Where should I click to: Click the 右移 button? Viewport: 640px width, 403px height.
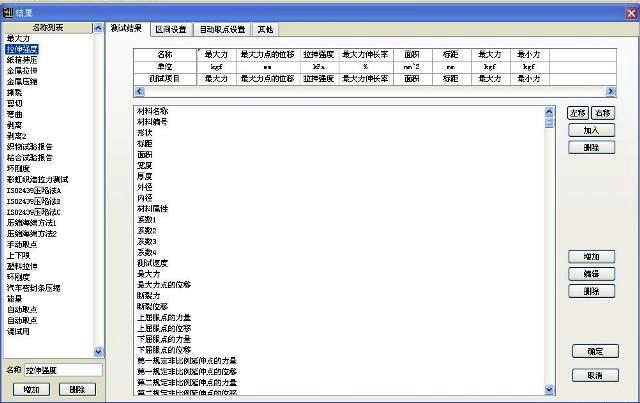coord(603,112)
